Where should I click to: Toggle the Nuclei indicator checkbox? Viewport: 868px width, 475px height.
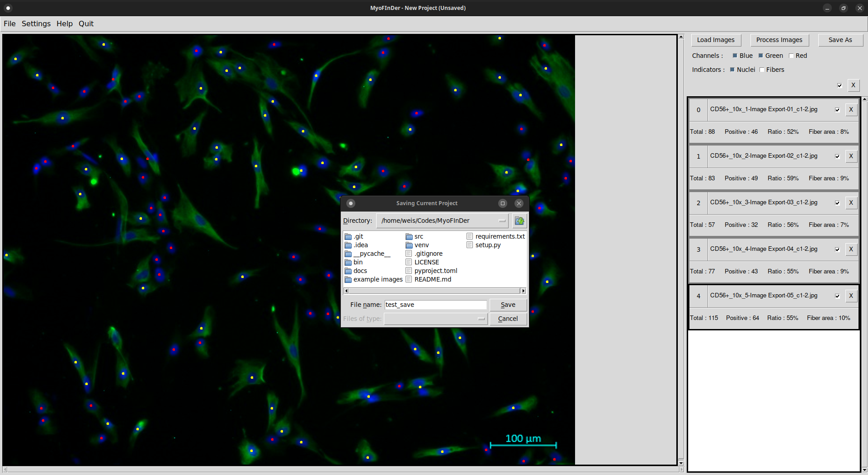(732, 70)
